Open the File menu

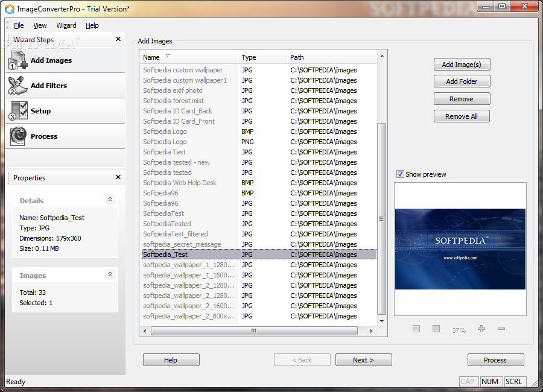click(19, 25)
